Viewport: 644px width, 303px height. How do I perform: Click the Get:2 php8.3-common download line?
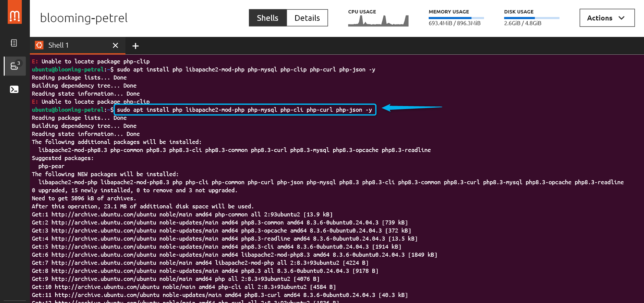point(220,222)
